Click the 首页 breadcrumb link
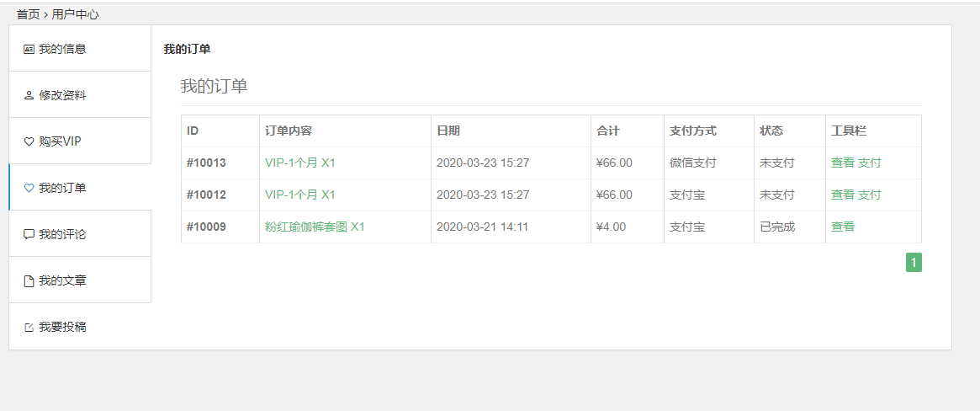This screenshot has height=411, width=980. click(28, 14)
